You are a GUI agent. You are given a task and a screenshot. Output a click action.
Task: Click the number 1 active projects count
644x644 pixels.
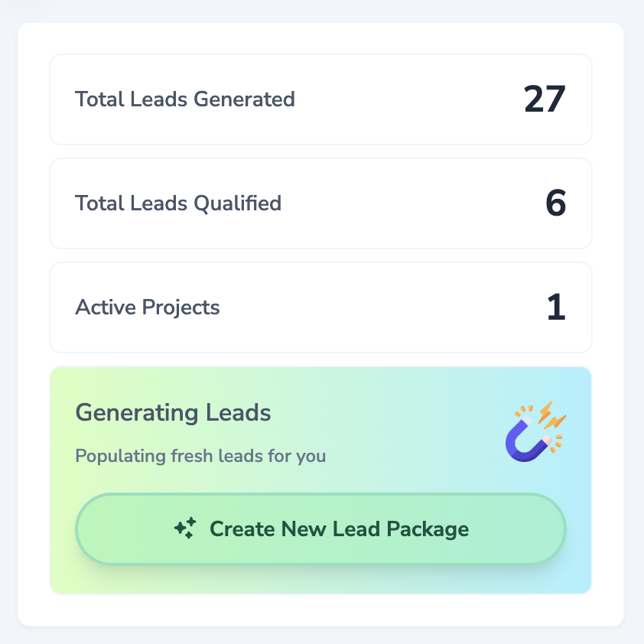pos(557,307)
